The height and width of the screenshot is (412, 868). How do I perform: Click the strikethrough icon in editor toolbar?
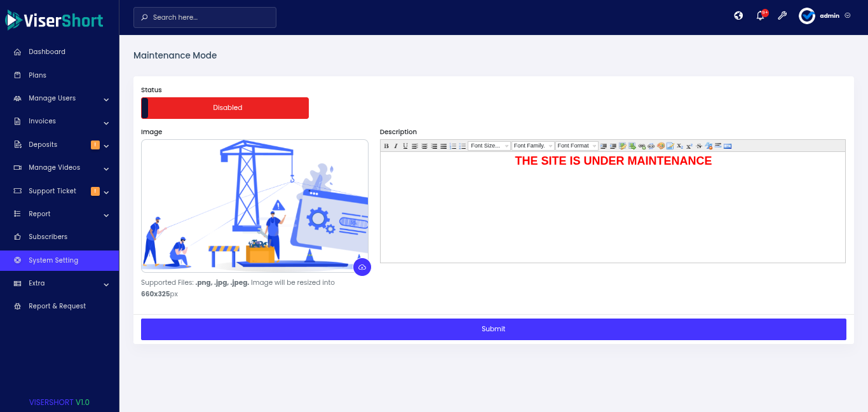(x=699, y=146)
